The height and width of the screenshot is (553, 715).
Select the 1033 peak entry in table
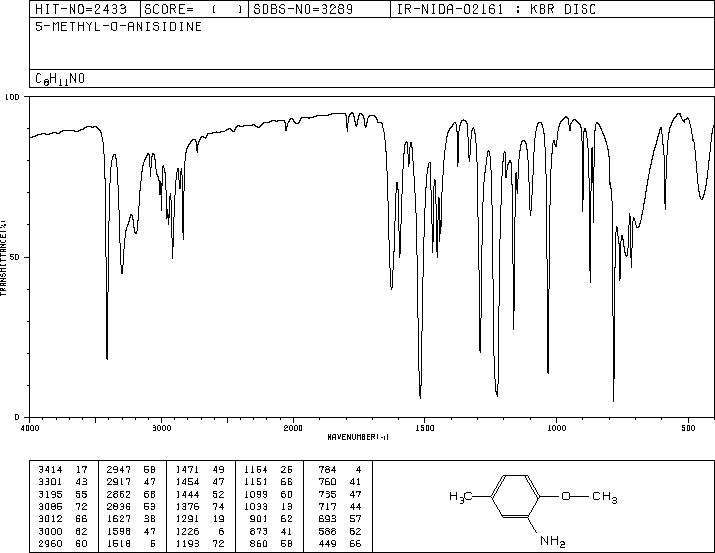(269, 506)
